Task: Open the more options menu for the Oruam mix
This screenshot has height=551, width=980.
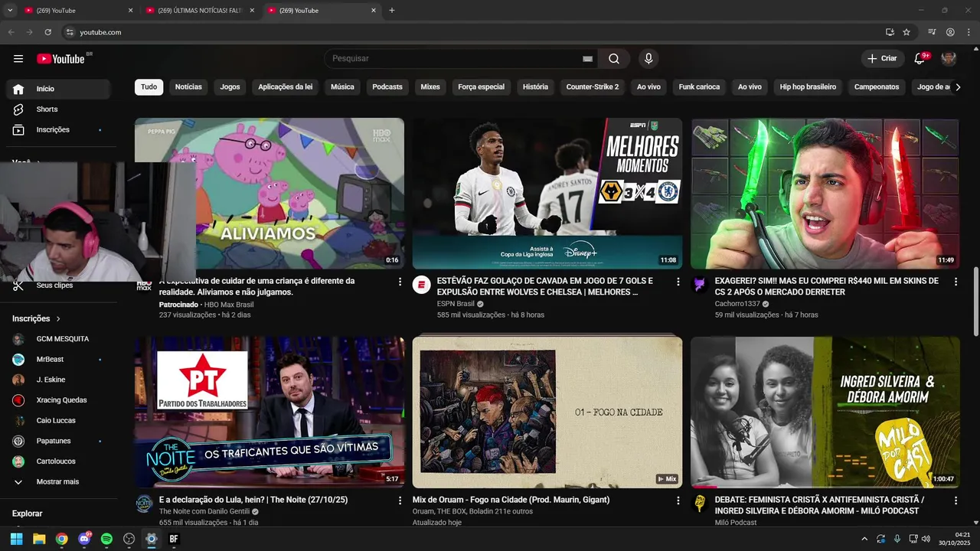Action: (678, 500)
